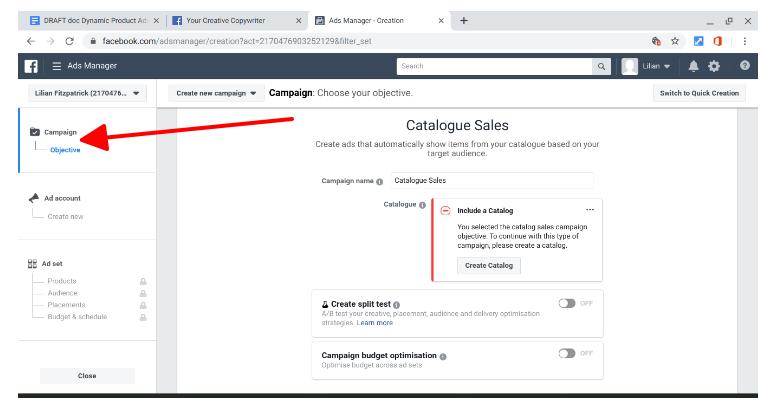Click the Office extension icon
The height and width of the screenshot is (398, 761).
(718, 41)
